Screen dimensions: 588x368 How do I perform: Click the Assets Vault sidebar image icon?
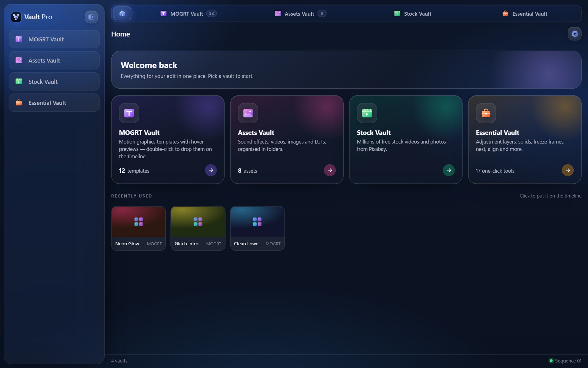[19, 60]
